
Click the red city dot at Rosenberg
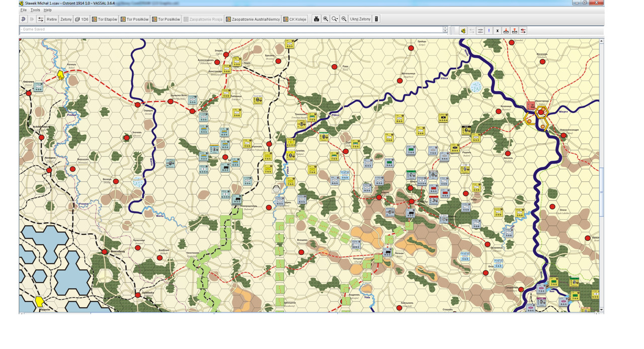105,251
